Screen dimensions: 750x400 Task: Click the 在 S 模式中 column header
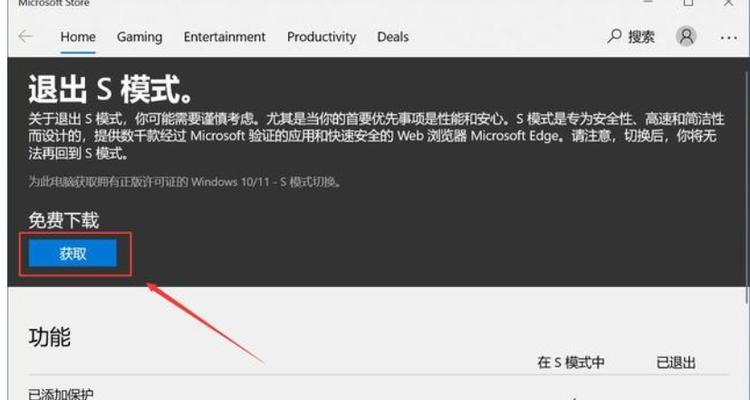pyautogui.click(x=571, y=362)
